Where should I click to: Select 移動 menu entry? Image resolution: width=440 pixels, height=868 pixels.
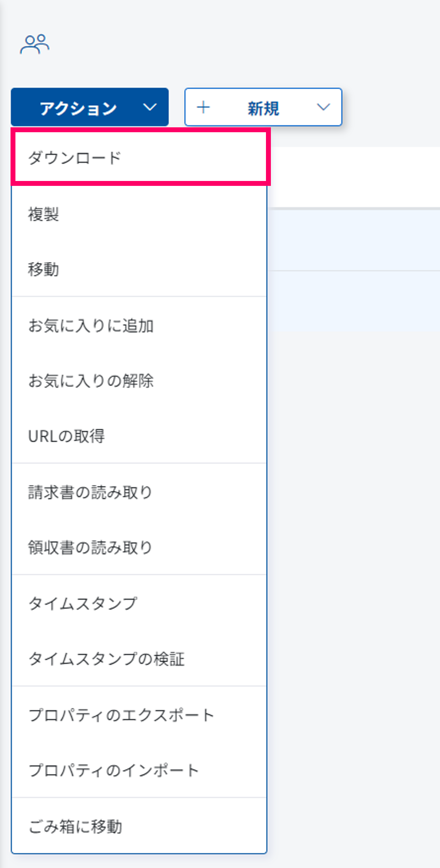tap(44, 269)
